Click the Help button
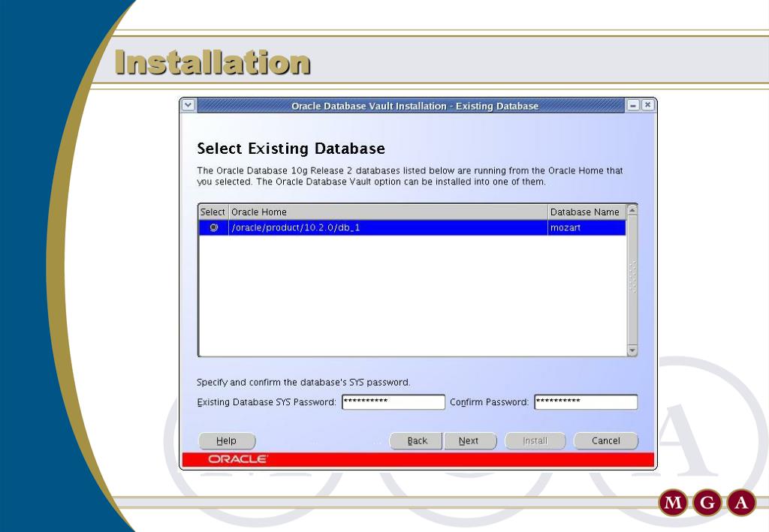This screenshot has width=769, height=532. [227, 441]
